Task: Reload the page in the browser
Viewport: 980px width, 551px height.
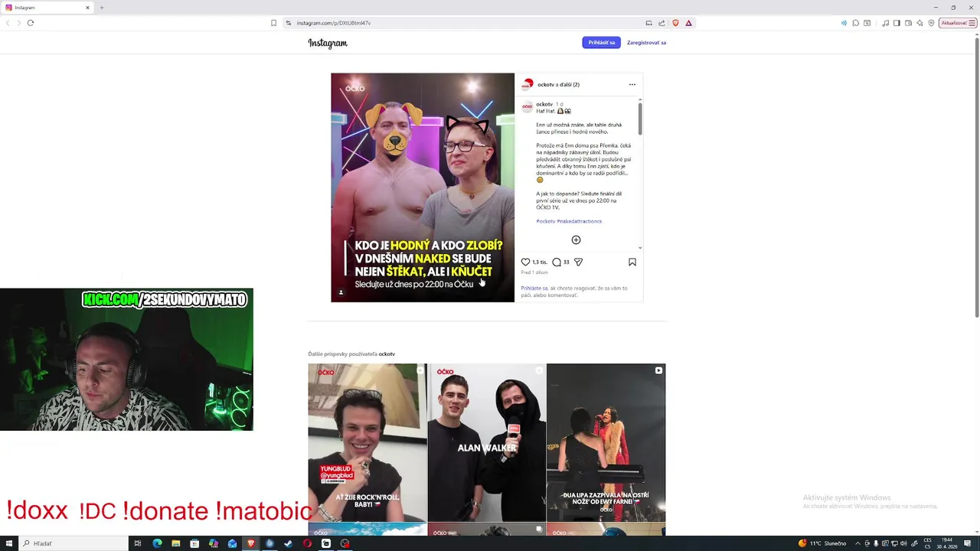Action: (31, 23)
